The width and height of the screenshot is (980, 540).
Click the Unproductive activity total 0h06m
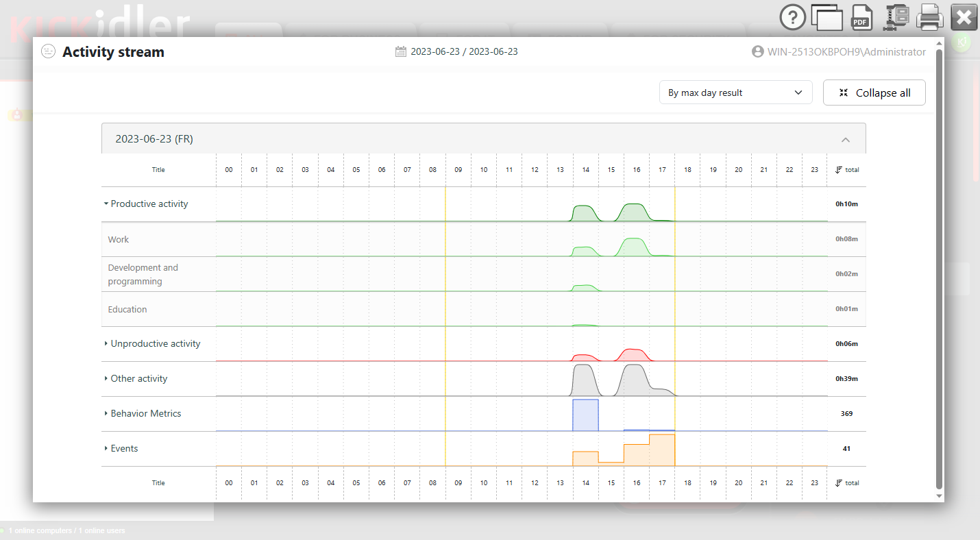pos(846,344)
